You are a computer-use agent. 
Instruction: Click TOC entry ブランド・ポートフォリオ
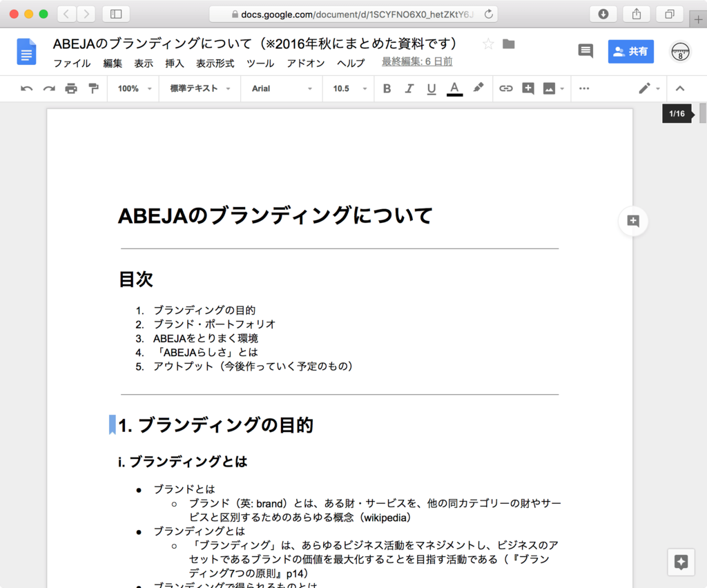(214, 324)
